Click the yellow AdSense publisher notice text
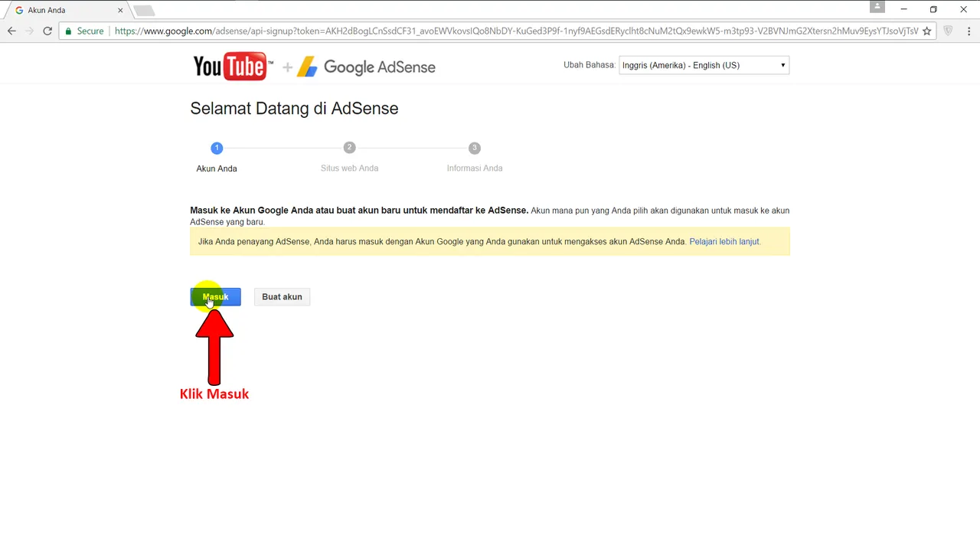 pyautogui.click(x=442, y=242)
